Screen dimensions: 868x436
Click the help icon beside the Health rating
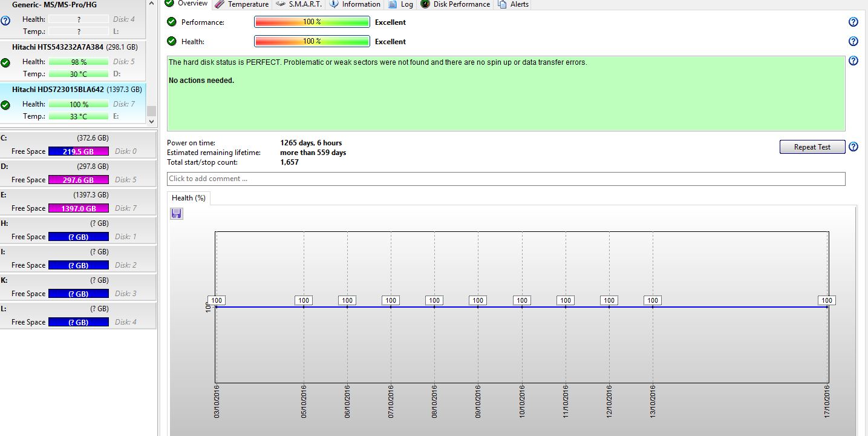(853, 42)
